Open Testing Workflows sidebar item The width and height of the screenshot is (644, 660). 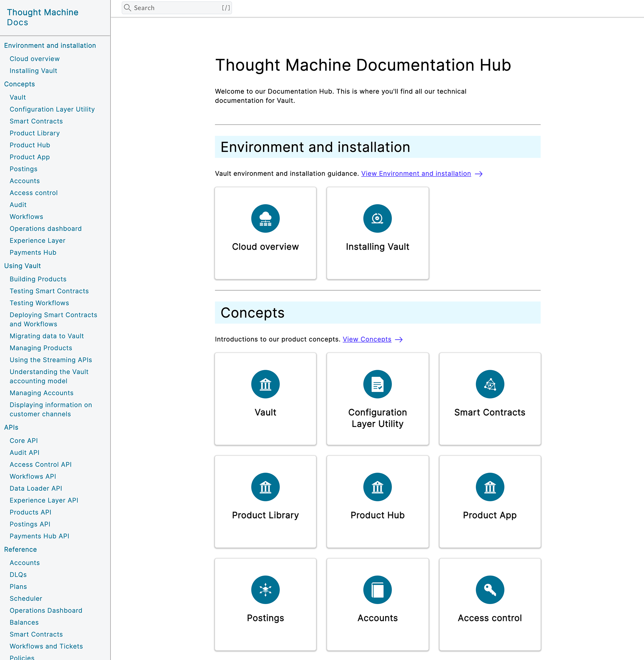tap(39, 303)
